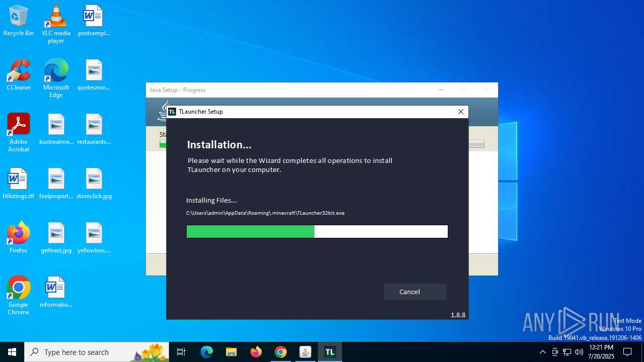Open the notification center
This screenshot has height=362, width=644.
627,352
